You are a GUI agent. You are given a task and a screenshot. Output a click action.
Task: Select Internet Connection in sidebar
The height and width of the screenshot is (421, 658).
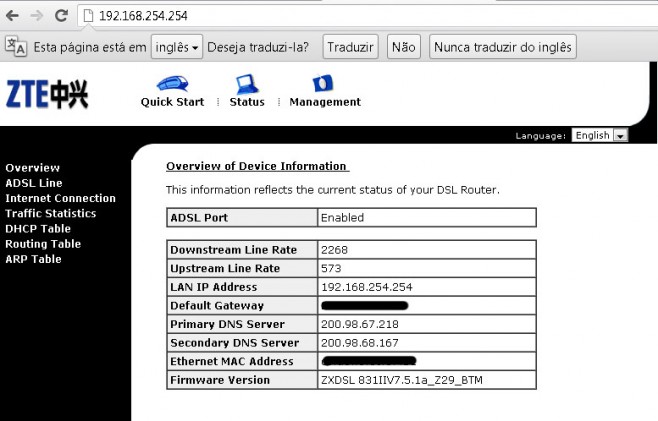60,198
